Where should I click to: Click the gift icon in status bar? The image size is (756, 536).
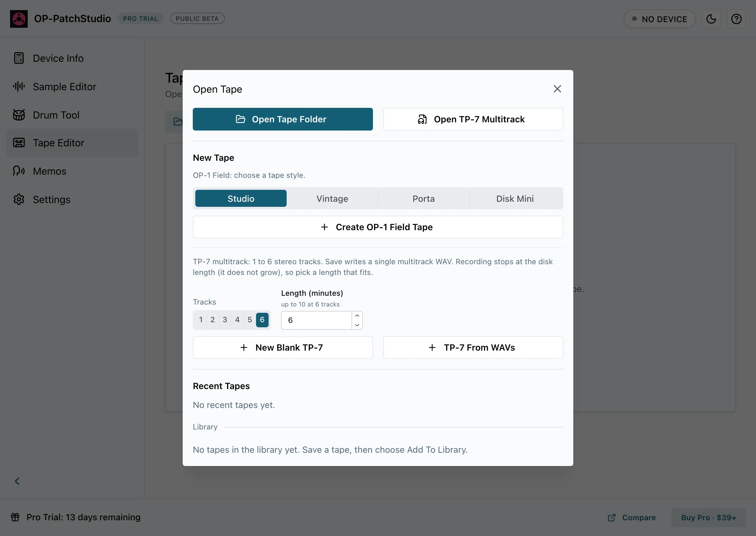point(15,517)
